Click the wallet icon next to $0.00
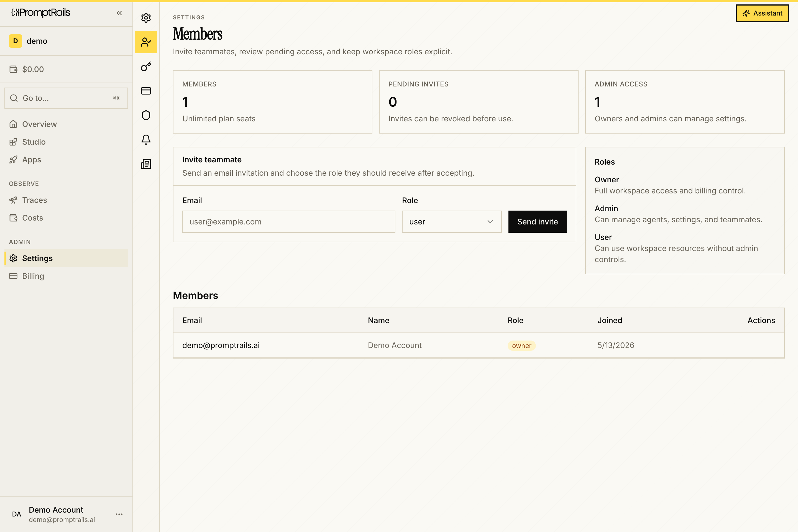 coord(13,69)
